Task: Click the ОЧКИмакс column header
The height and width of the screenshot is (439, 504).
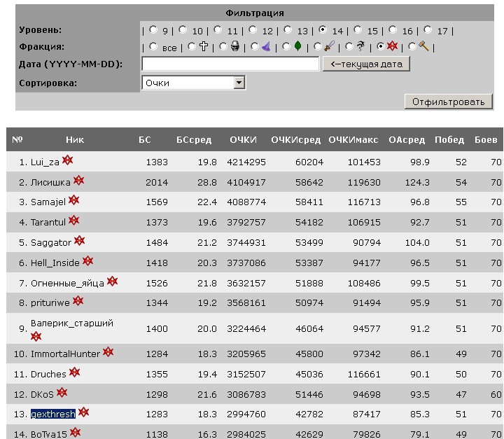Action: click(353, 139)
